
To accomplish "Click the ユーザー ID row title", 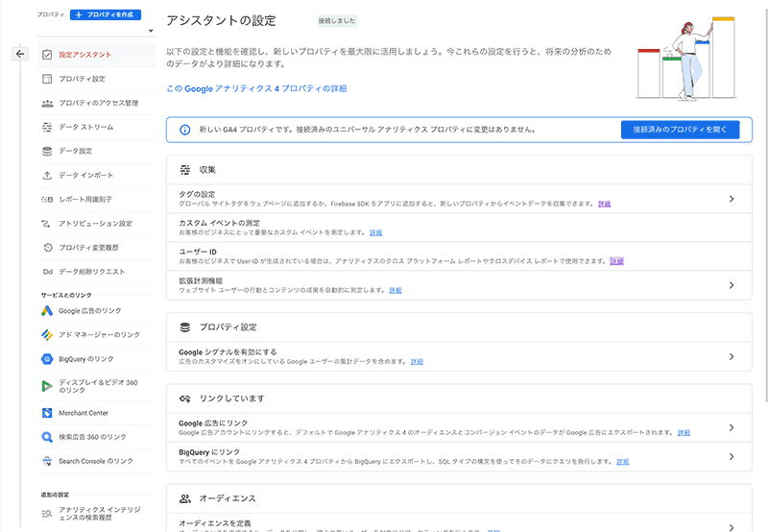I will [198, 252].
